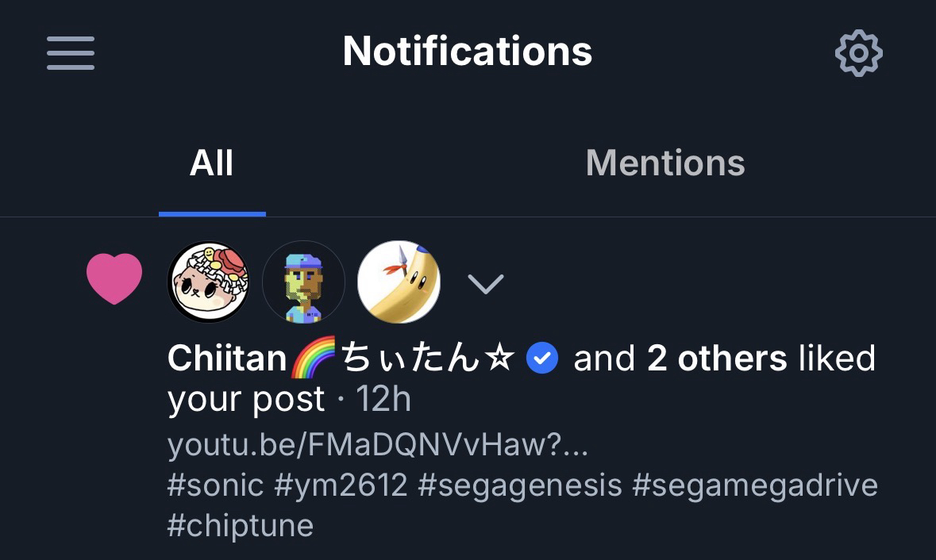Tap the #sonic hashtag
Image resolution: width=936 pixels, height=560 pixels.
(216, 485)
